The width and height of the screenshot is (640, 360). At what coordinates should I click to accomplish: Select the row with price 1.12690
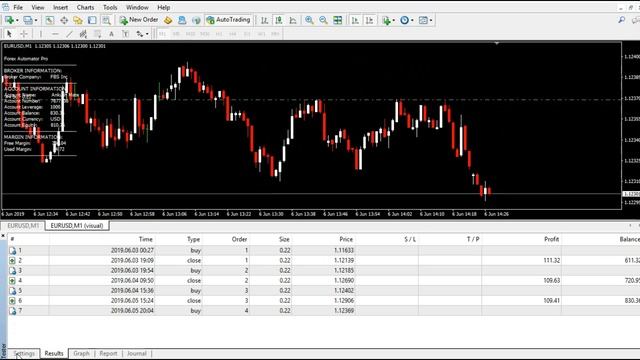click(323, 280)
